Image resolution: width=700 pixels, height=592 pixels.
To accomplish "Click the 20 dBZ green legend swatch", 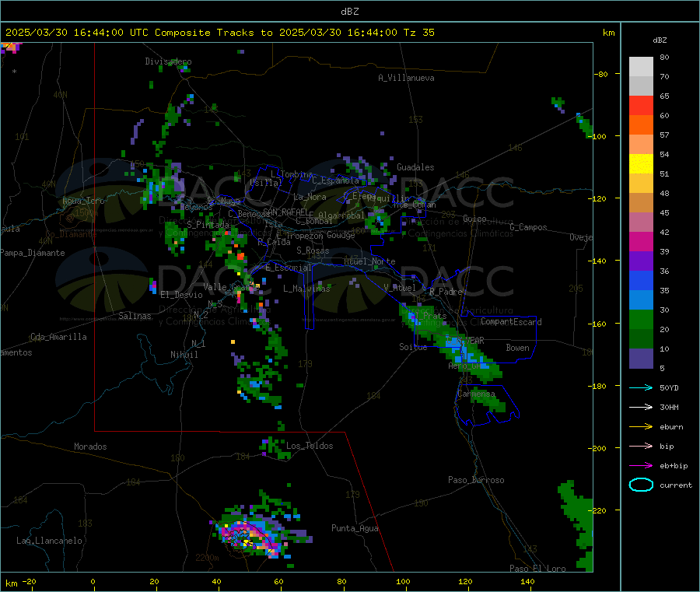I will (x=641, y=319).
